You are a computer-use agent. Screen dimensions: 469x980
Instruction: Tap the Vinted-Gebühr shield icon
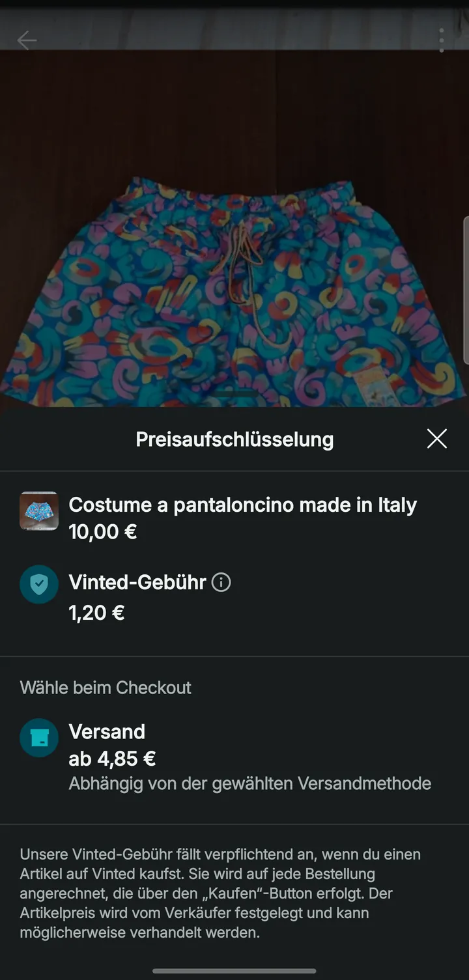click(x=39, y=584)
